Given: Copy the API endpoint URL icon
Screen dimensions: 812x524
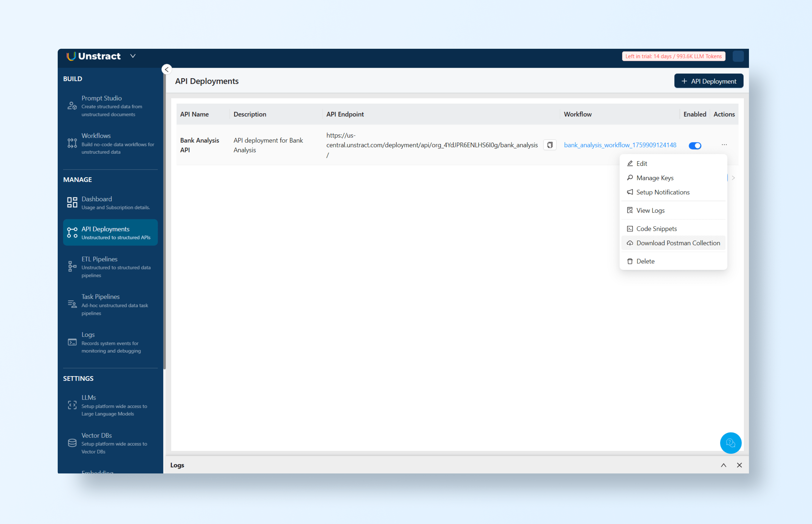Looking at the screenshot, I should pos(550,145).
